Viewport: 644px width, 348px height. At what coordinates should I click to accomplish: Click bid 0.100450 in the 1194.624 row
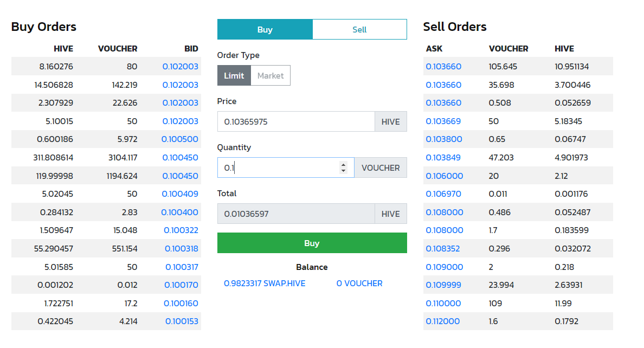[x=181, y=176]
